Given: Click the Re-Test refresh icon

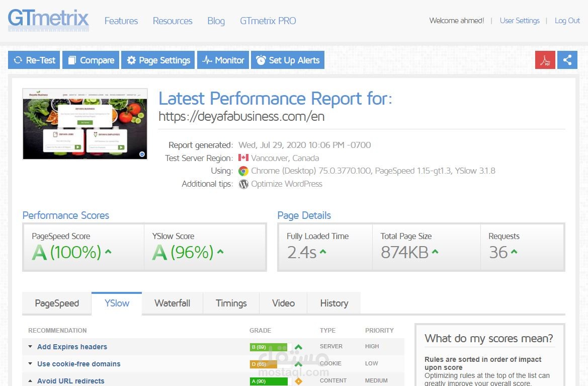Looking at the screenshot, I should point(18,60).
